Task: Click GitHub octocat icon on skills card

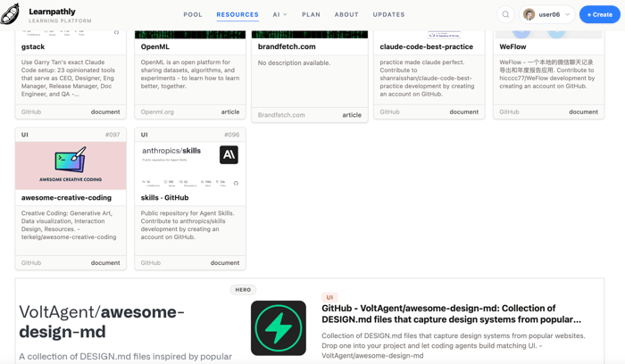Action: pos(236,183)
